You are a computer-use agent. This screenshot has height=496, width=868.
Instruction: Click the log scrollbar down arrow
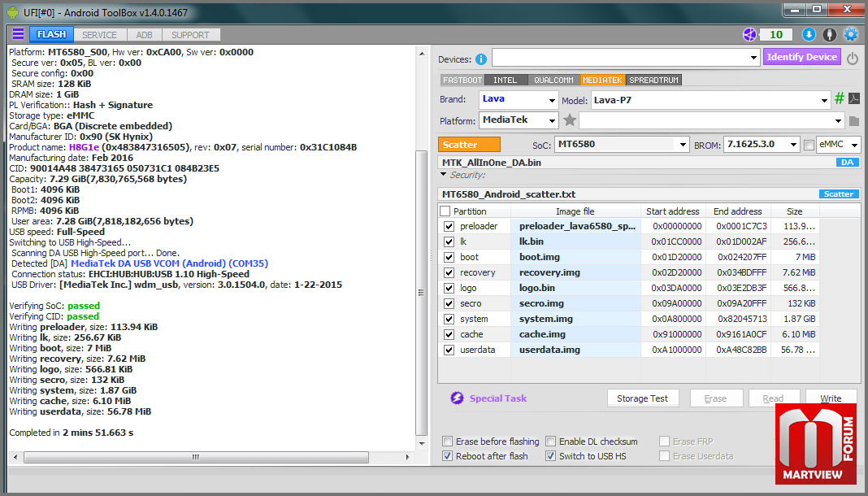(422, 443)
